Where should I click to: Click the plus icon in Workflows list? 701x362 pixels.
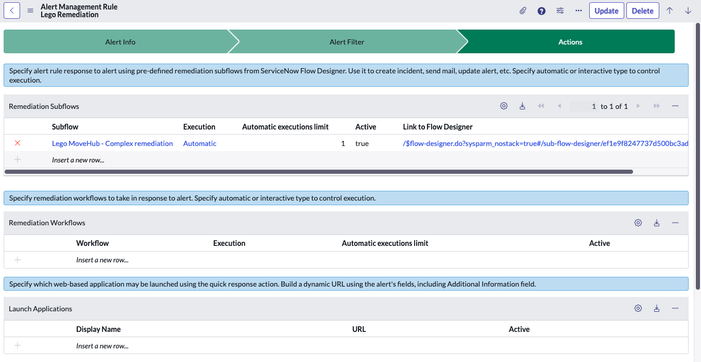(x=17, y=260)
